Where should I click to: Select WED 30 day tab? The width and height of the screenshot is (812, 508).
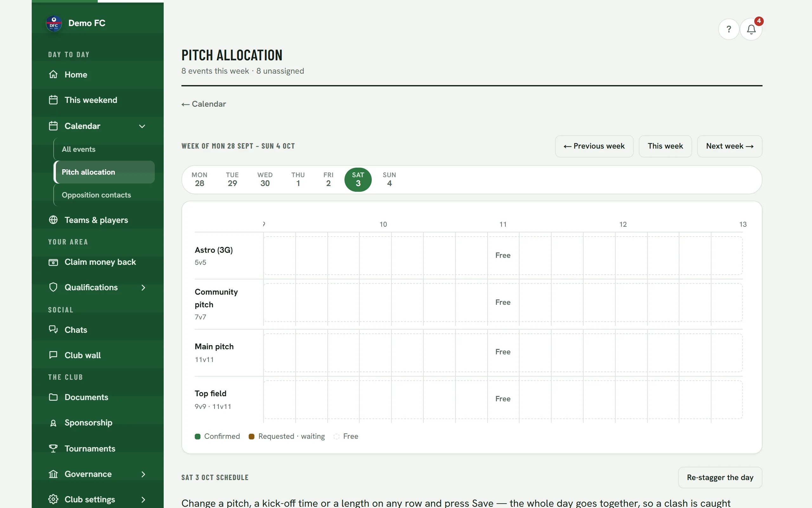pyautogui.click(x=265, y=179)
